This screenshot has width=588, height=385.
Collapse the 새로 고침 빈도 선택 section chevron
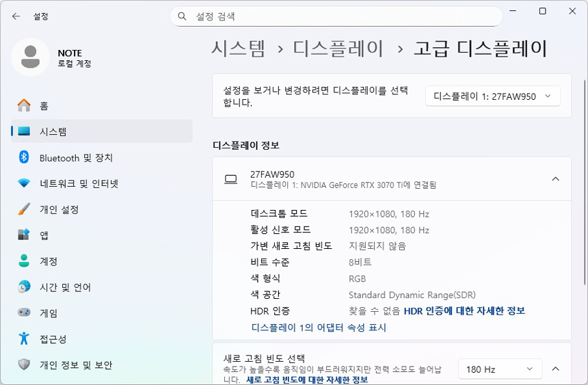[x=555, y=369]
